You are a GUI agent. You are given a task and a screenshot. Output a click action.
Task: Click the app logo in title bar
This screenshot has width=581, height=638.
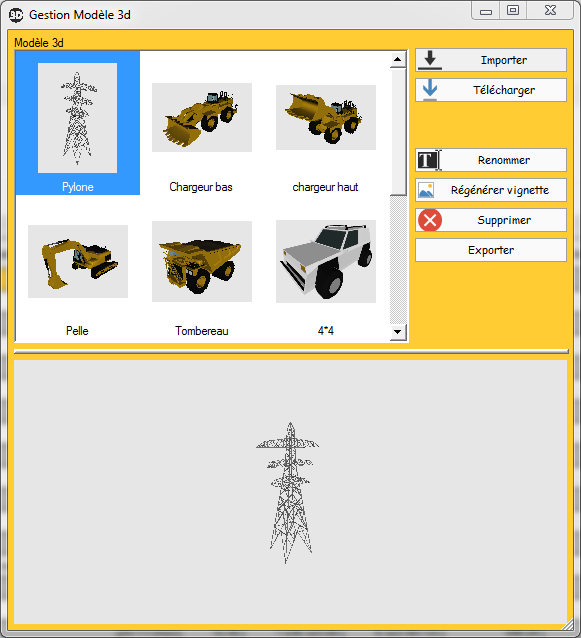16,15
